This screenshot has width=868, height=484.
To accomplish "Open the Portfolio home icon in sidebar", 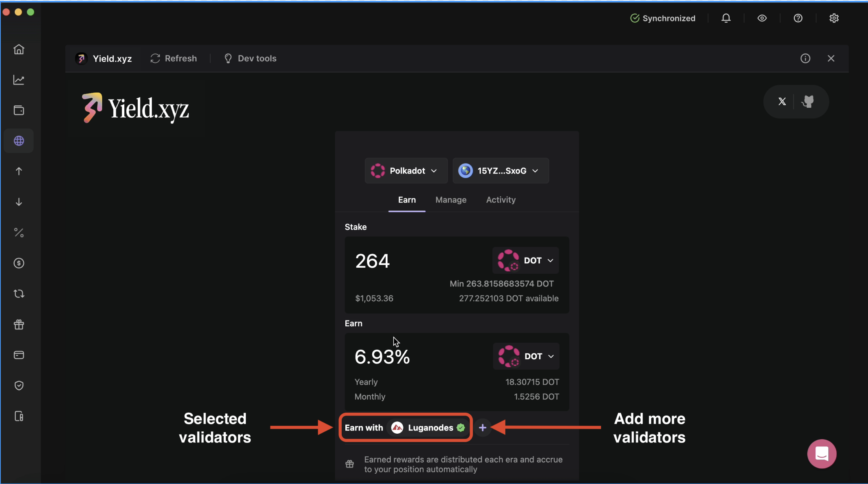I will [x=19, y=50].
